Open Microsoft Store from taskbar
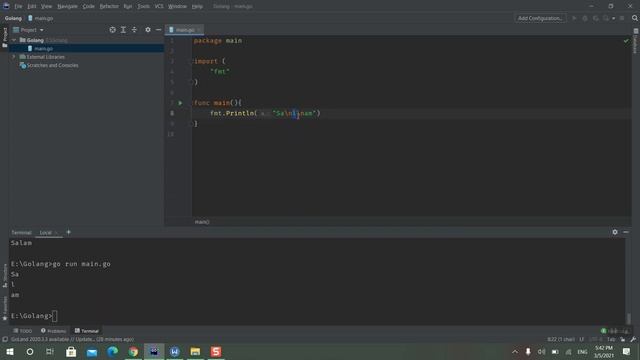Viewport: 640px width, 360px height. (71, 351)
